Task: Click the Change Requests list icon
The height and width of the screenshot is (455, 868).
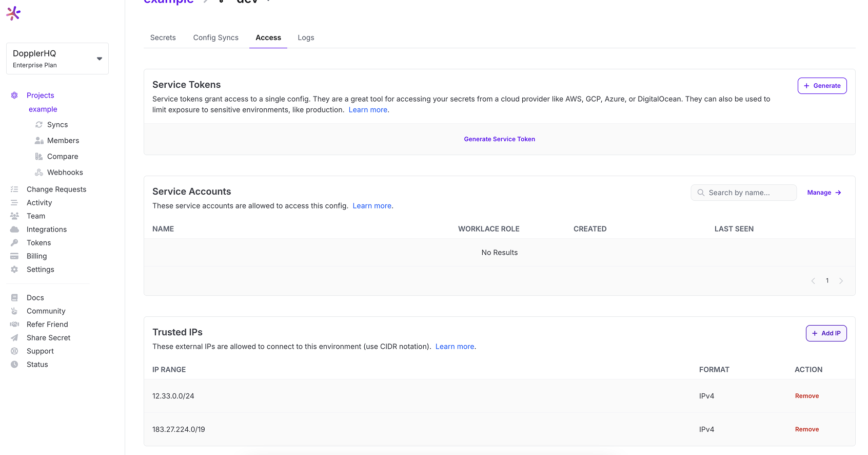Action: [x=14, y=189]
